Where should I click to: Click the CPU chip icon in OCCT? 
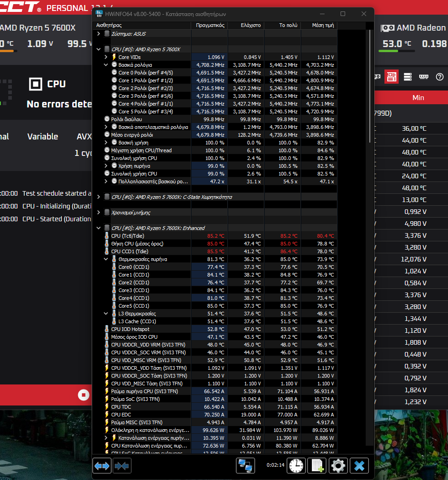(x=36, y=84)
